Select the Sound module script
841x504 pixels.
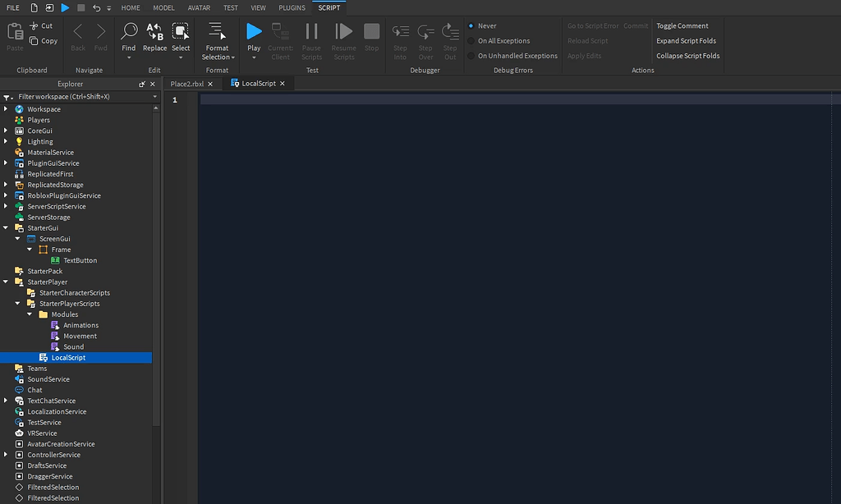tap(73, 347)
